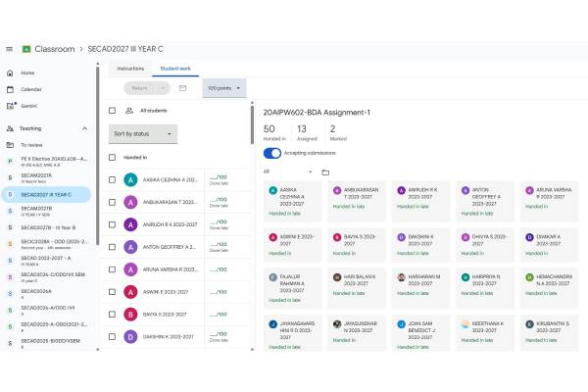This screenshot has height=392, width=588.
Task: Open Calendar from the sidebar
Action: 31,89
